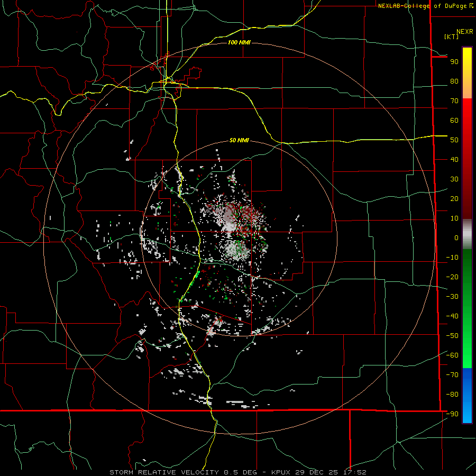Click the -80 value on the velocity scale
The image size is (476, 476).
coord(452,395)
